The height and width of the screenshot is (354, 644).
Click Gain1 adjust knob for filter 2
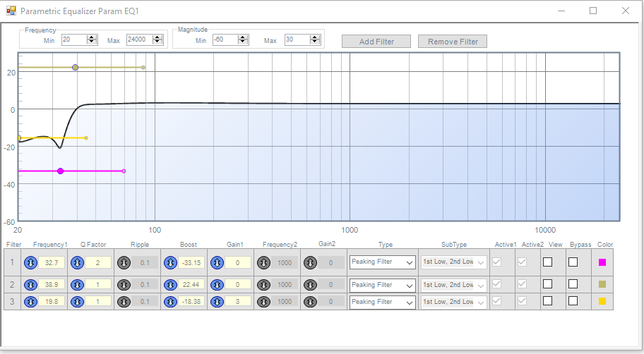(x=217, y=285)
